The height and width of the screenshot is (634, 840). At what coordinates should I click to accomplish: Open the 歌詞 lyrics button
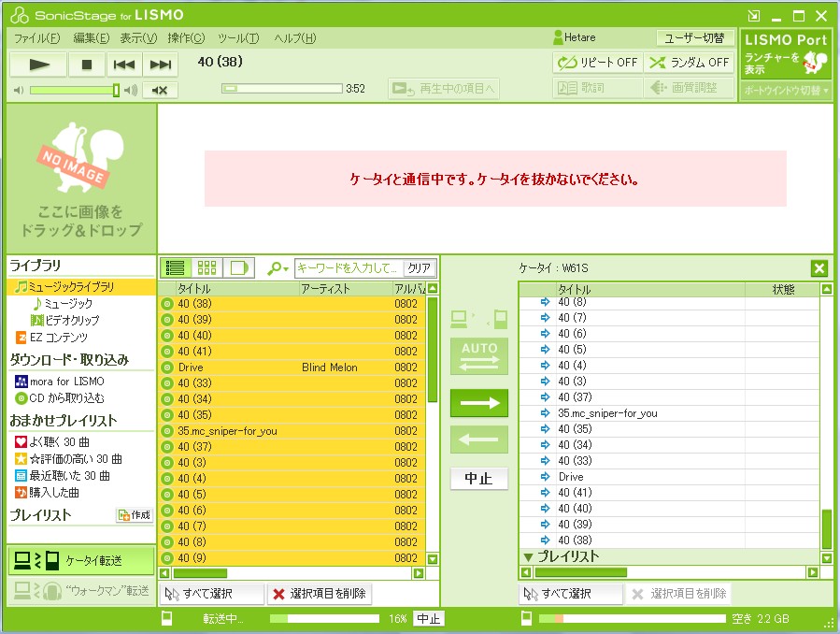click(x=597, y=88)
